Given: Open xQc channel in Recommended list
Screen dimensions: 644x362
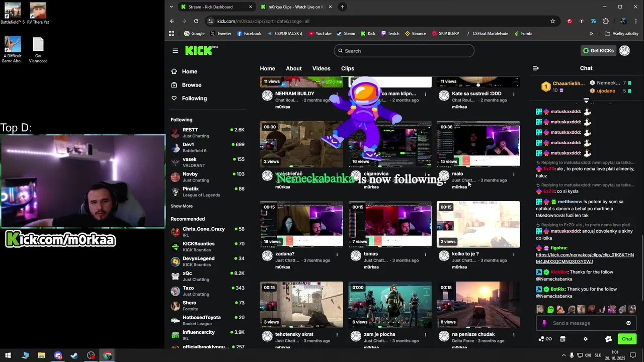Looking at the screenshot, I should [207, 277].
